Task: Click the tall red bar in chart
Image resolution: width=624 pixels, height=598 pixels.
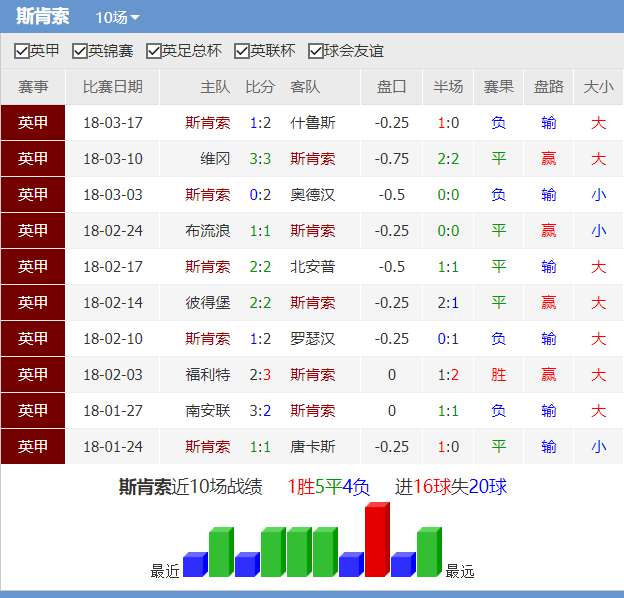Action: (376, 540)
